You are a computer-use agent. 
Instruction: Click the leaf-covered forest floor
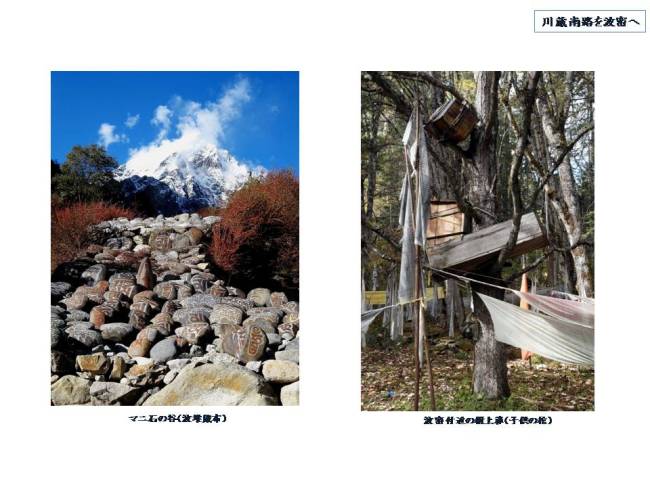[477, 381]
